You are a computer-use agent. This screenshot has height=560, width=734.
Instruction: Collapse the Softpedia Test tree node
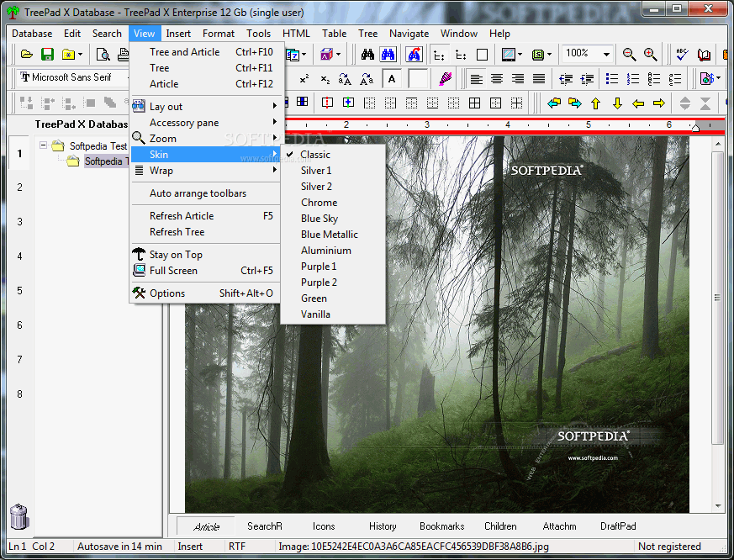pos(43,145)
